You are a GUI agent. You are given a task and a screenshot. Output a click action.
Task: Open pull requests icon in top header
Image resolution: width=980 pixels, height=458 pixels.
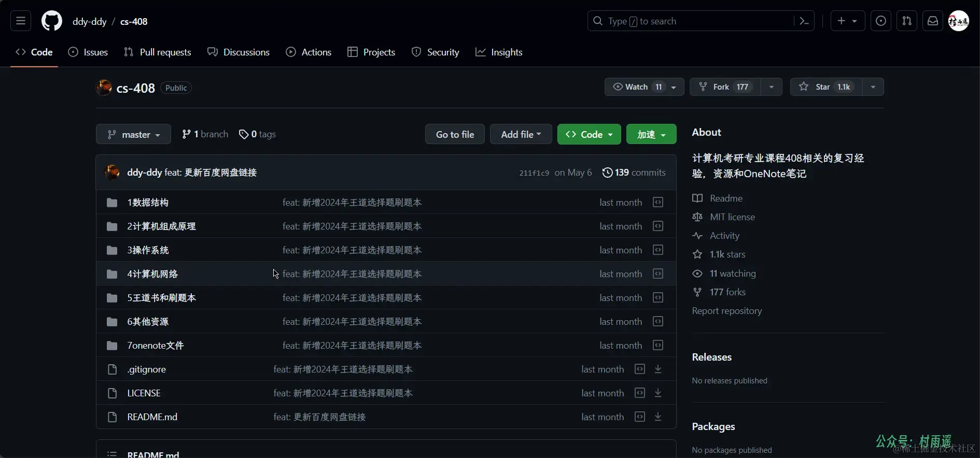[907, 21]
